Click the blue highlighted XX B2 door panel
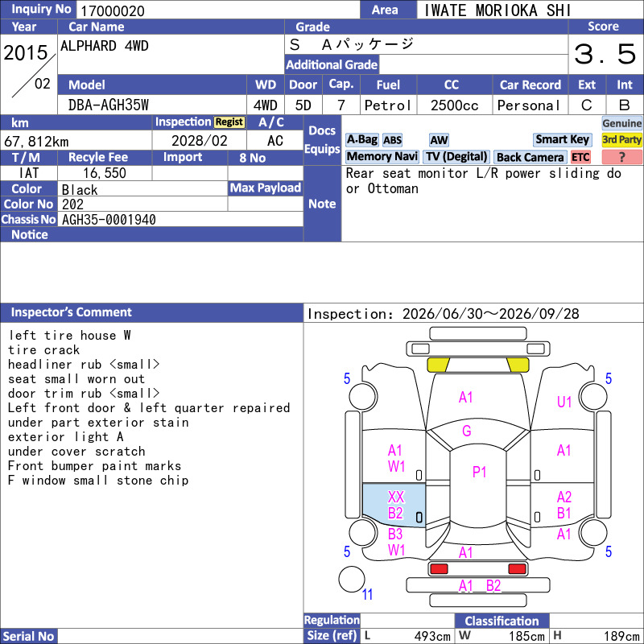 pos(394,505)
